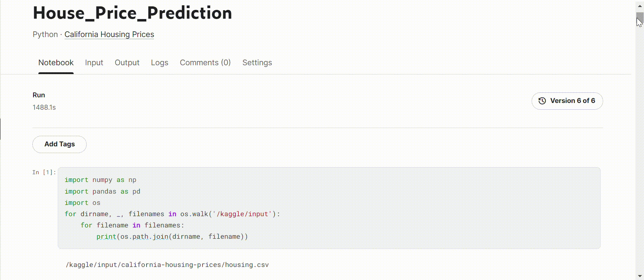
Task: Switch to the Output tab
Action: [127, 63]
